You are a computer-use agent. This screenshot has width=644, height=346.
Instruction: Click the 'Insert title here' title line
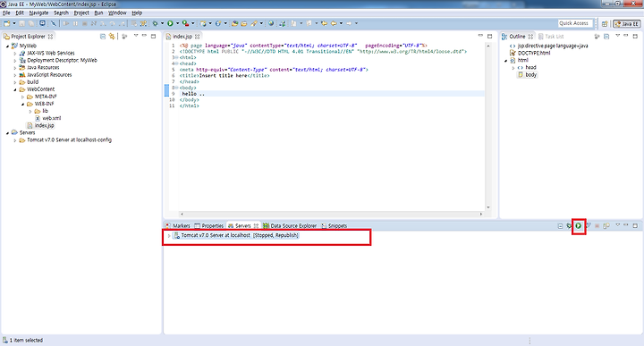(x=225, y=76)
